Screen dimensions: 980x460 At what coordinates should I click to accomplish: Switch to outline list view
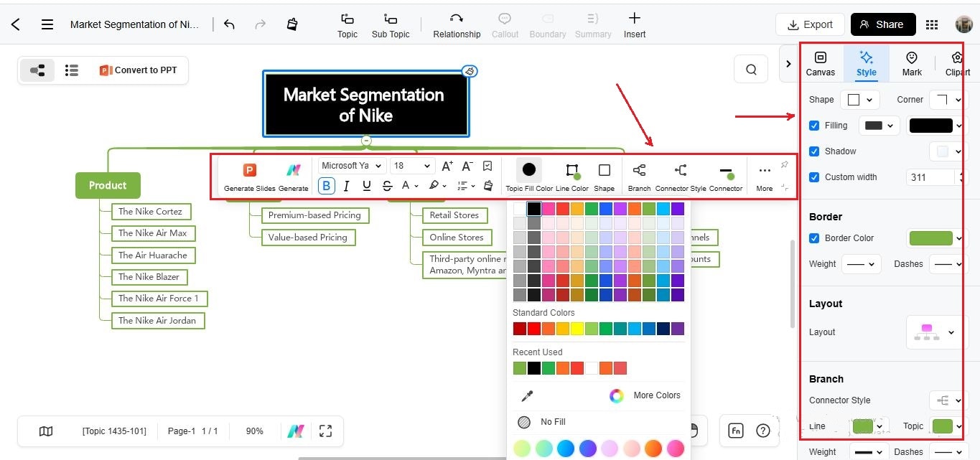click(x=71, y=70)
